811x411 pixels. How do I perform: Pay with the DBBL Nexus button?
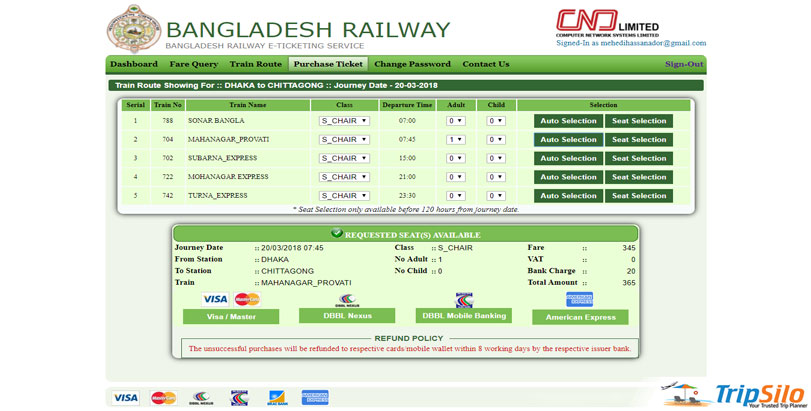pyautogui.click(x=347, y=315)
